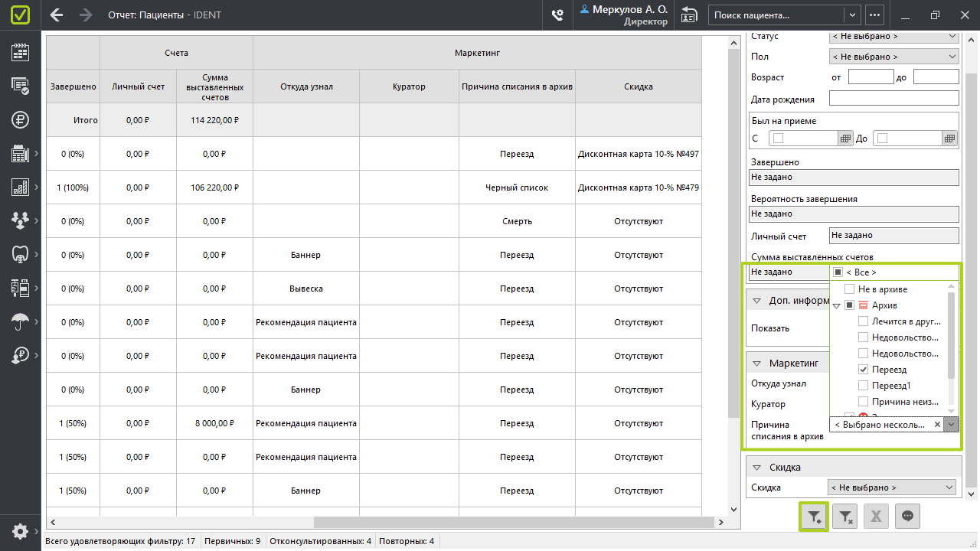Collapse the 'Маркетинг' section
The image size is (980, 551).
point(756,364)
